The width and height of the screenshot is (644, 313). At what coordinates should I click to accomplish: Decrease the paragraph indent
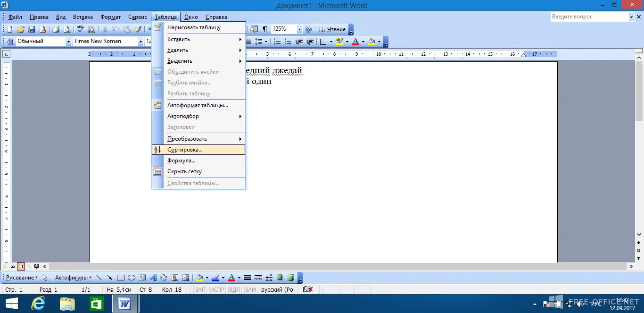(299, 42)
